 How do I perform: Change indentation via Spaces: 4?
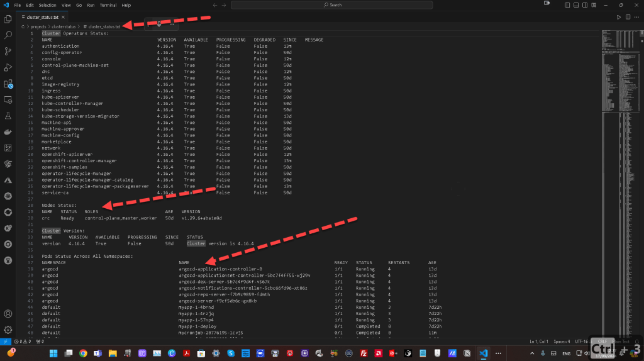[x=562, y=342]
